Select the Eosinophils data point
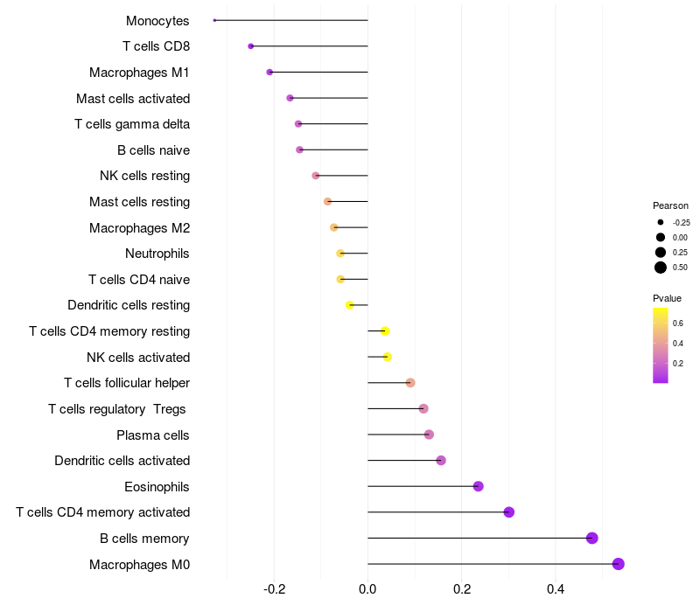The image size is (700, 612). [478, 486]
